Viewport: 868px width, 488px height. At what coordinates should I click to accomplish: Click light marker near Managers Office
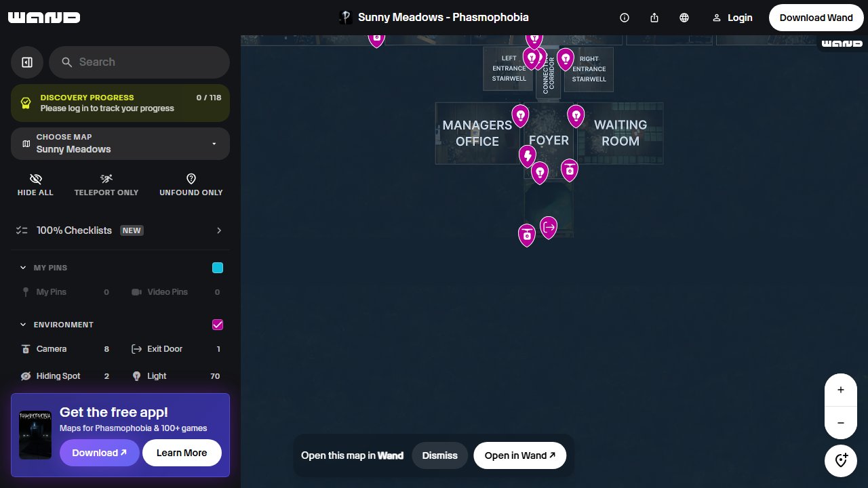point(520,116)
